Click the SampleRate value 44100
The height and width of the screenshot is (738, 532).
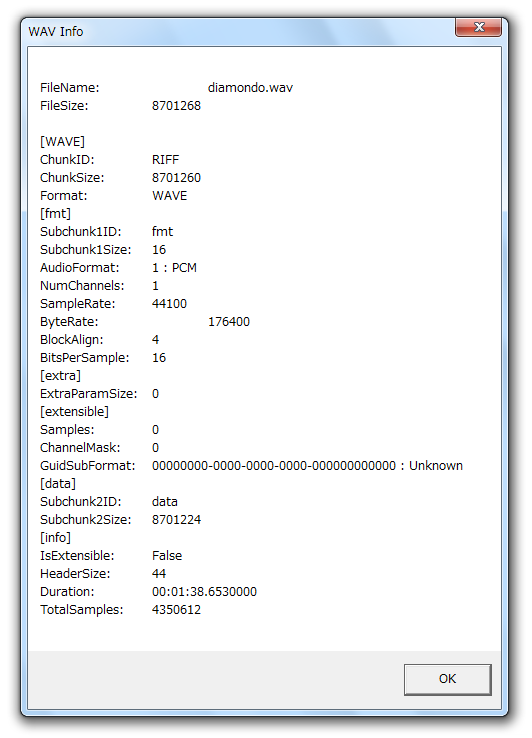[x=169, y=304]
